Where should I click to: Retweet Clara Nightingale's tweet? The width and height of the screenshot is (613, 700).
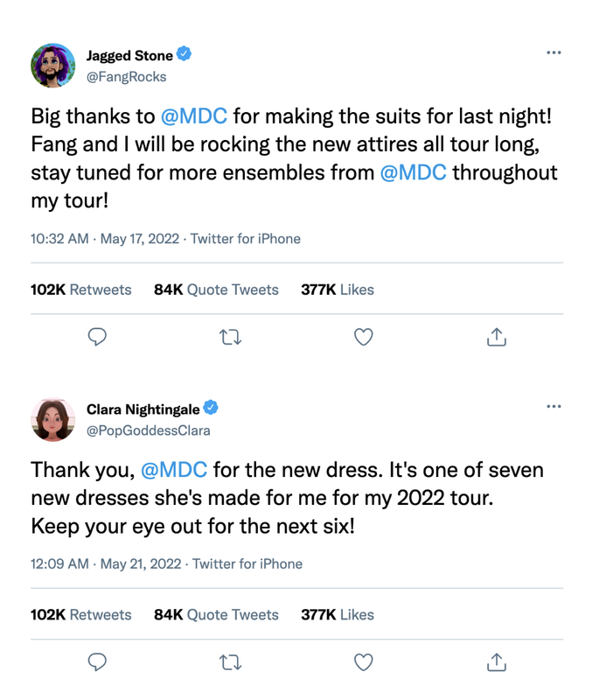pyautogui.click(x=231, y=662)
